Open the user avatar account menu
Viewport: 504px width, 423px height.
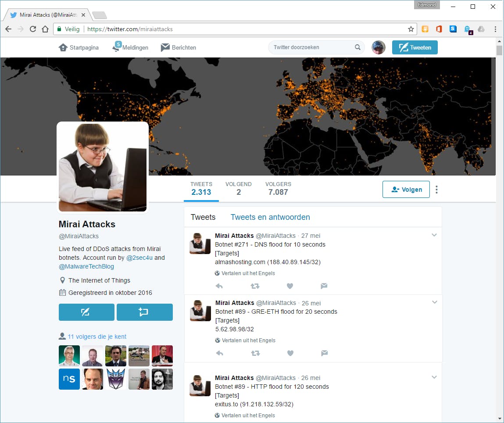pos(378,47)
